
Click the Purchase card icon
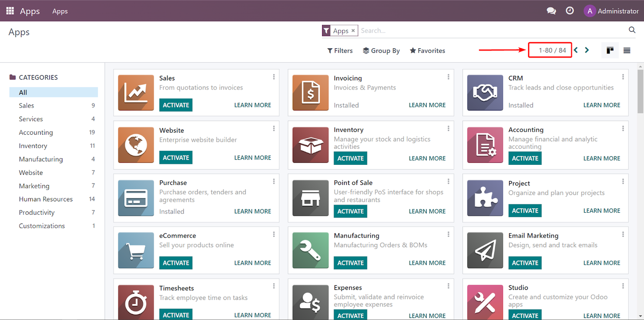coord(136,198)
